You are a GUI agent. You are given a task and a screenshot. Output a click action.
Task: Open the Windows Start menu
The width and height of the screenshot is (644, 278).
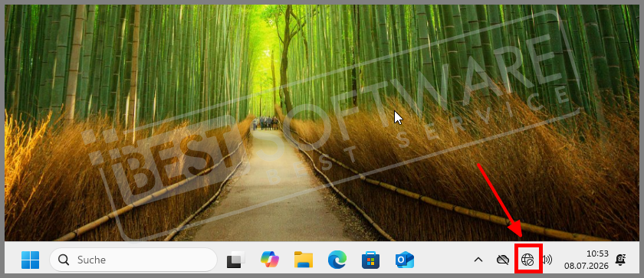(x=31, y=260)
